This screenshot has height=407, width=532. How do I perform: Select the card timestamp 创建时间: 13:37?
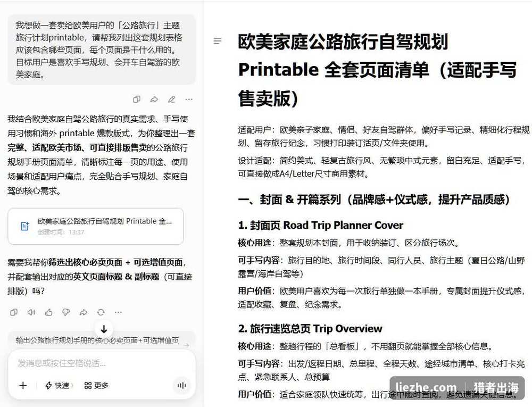tap(61, 232)
